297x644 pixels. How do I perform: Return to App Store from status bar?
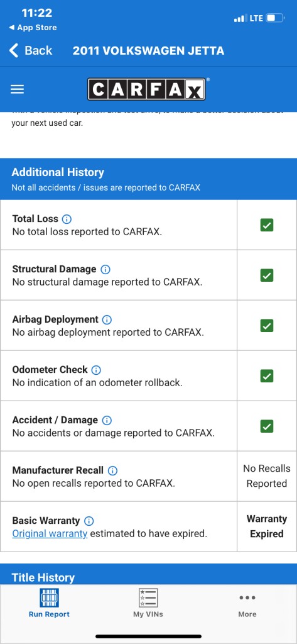tap(33, 28)
